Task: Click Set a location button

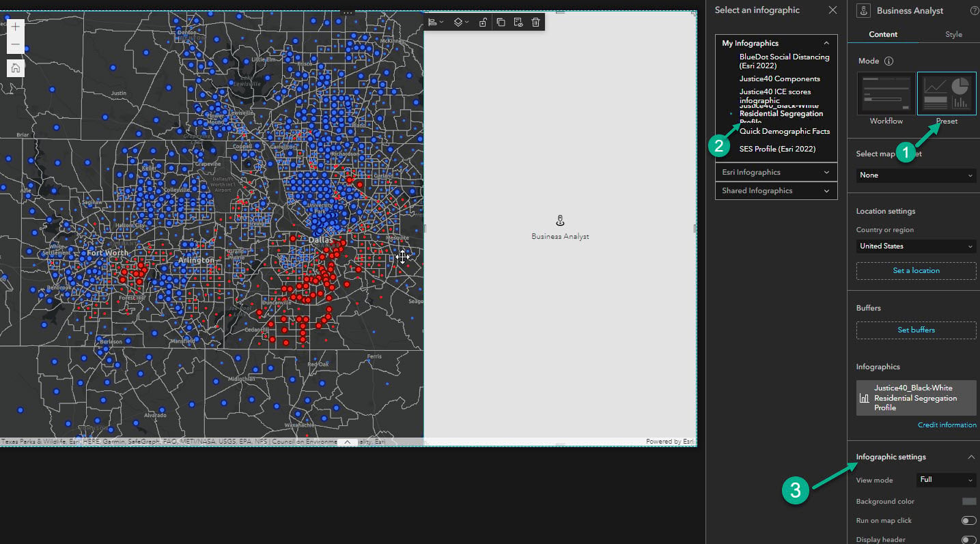Action: pyautogui.click(x=916, y=270)
